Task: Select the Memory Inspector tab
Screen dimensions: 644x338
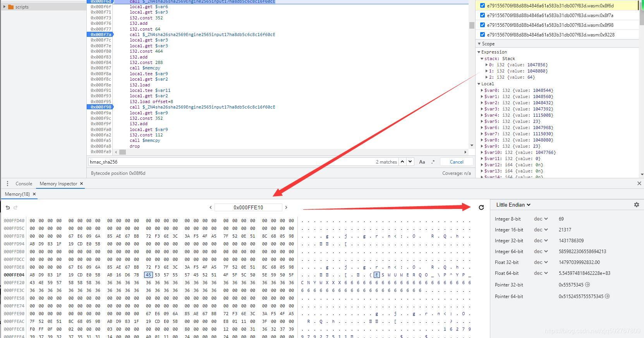Action: (58, 184)
